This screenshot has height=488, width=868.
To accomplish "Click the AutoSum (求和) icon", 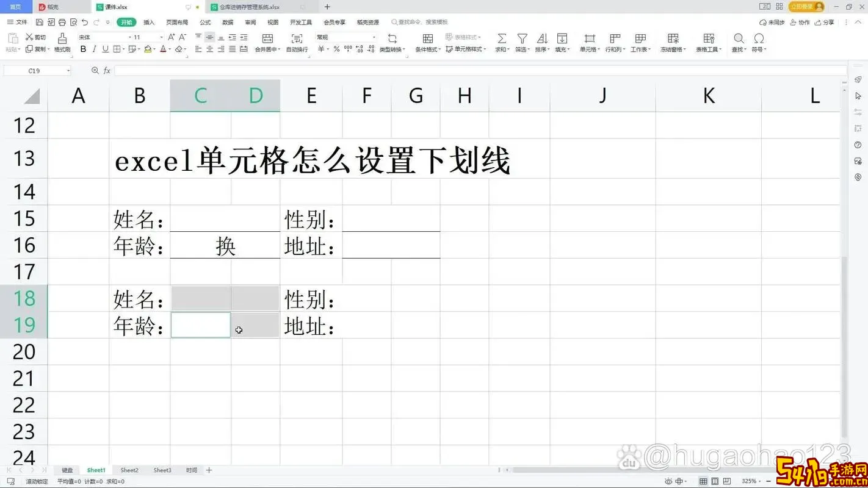I will [x=502, y=38].
